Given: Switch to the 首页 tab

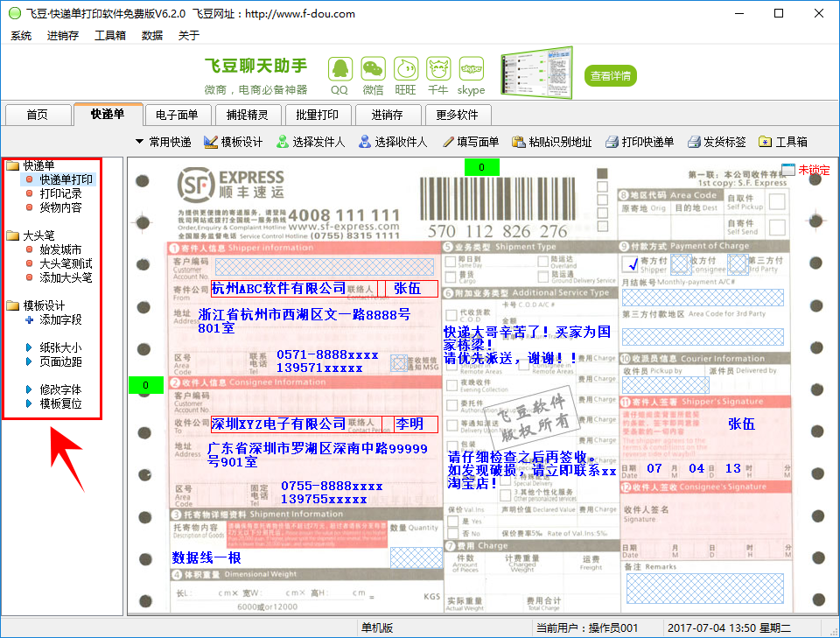Looking at the screenshot, I should pyautogui.click(x=38, y=115).
